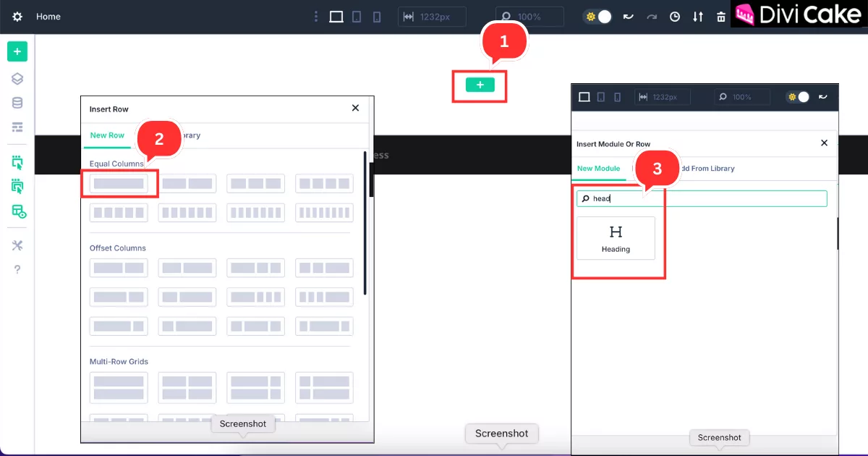Click the Home page title

48,17
